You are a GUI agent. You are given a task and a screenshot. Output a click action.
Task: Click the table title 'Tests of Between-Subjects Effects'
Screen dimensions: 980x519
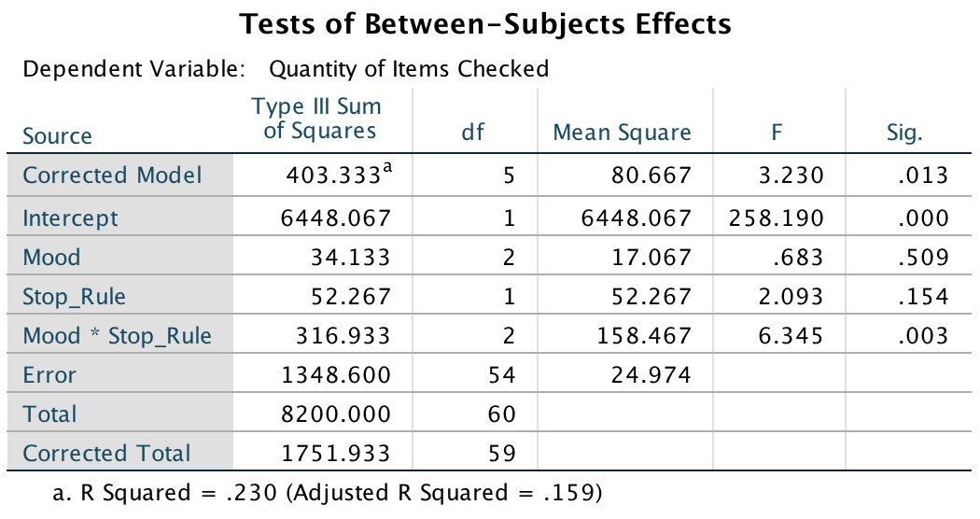pyautogui.click(x=485, y=24)
